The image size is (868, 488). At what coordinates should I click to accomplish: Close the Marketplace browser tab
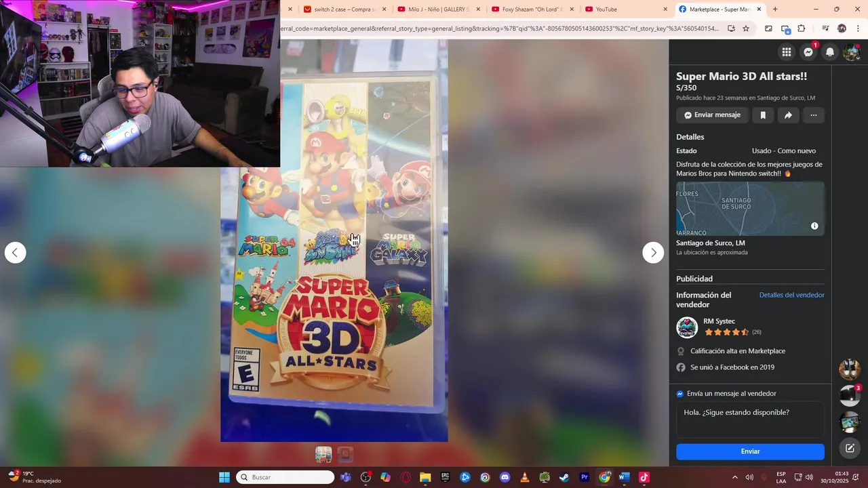(759, 9)
